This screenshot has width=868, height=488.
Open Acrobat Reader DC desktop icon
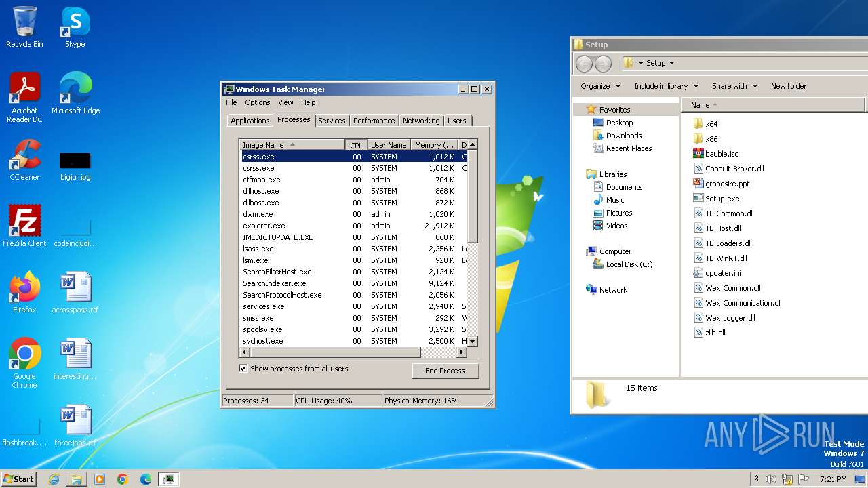click(x=24, y=98)
